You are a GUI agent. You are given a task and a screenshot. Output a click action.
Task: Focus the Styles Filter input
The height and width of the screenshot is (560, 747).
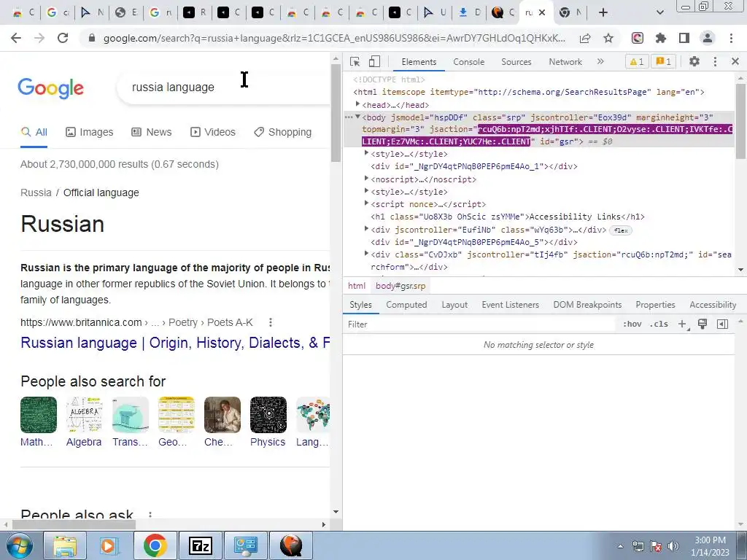point(480,324)
